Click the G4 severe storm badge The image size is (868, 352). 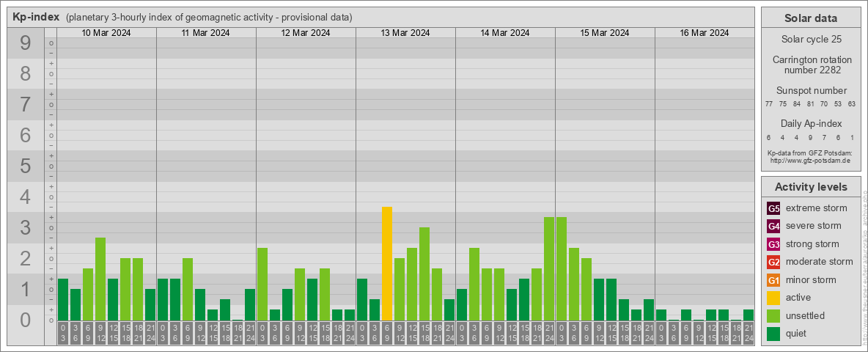pyautogui.click(x=773, y=227)
